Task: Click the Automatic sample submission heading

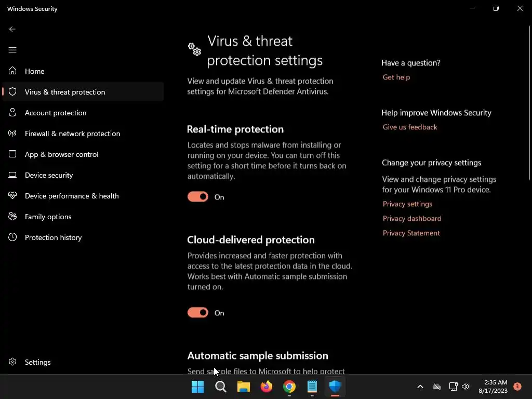Action: 258,355
